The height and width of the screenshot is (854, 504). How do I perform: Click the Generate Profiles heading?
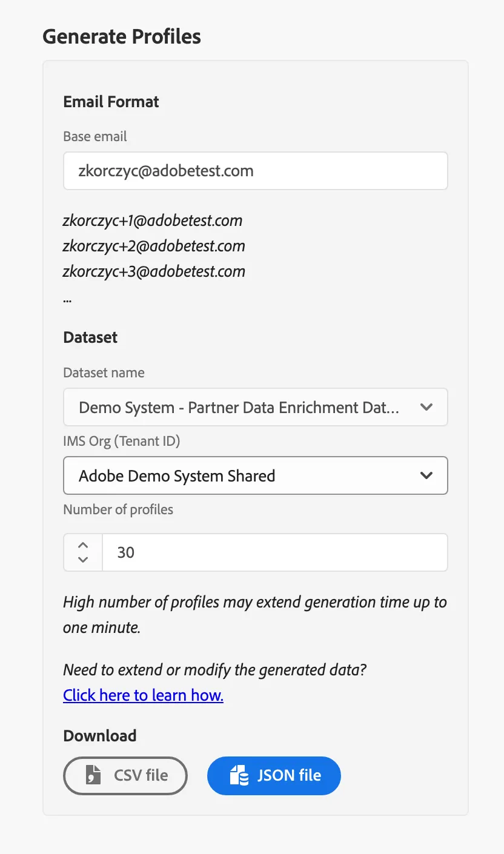pyautogui.click(x=122, y=37)
